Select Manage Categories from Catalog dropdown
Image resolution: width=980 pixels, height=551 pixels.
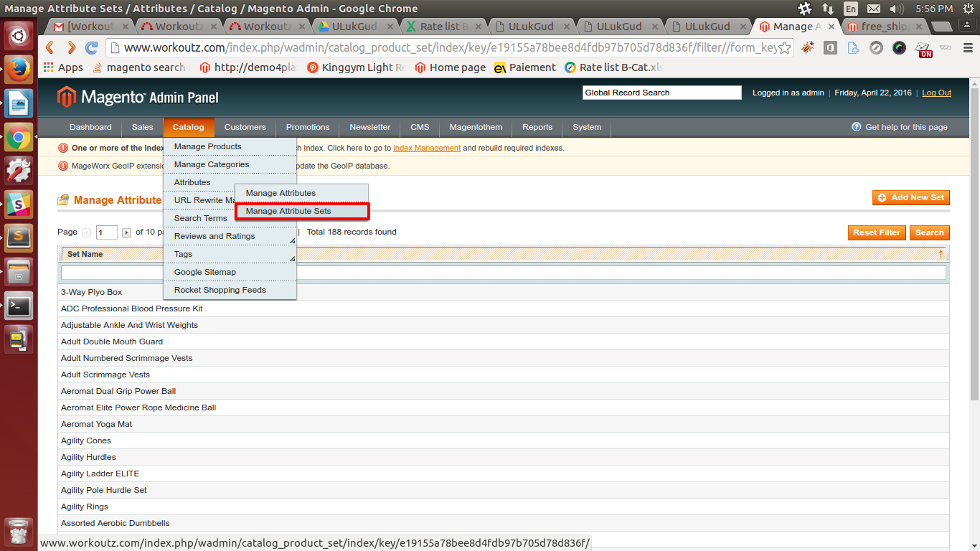click(x=230, y=164)
